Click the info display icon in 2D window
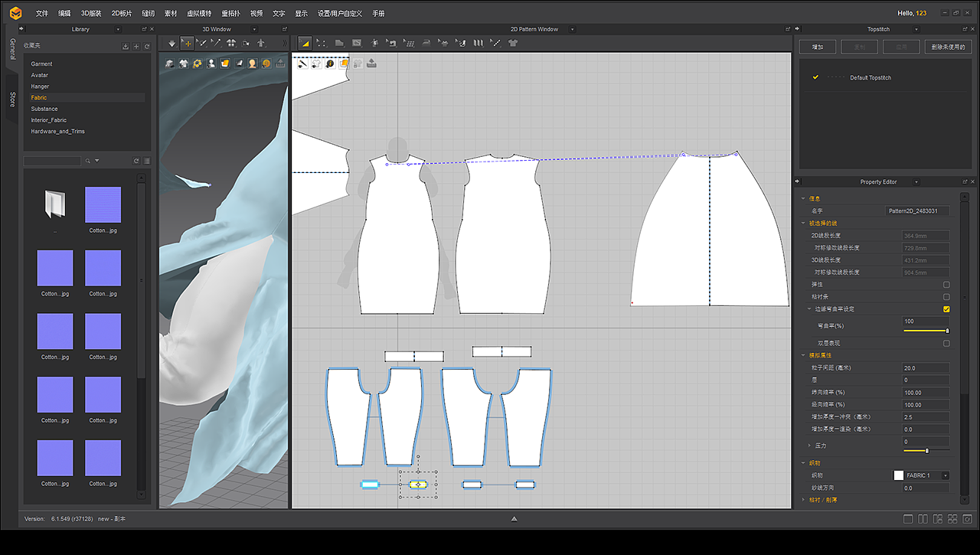Viewport: 980px width, 555px height. coord(330,64)
